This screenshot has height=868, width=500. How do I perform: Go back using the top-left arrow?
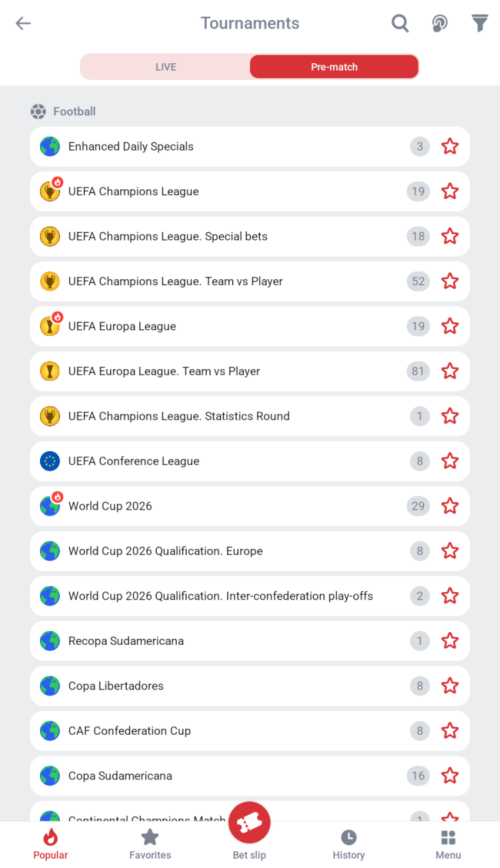click(23, 23)
